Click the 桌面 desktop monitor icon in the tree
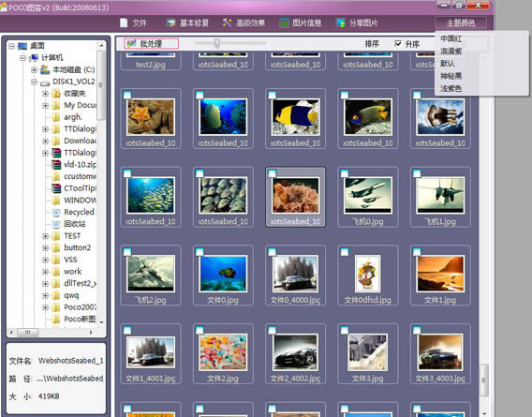 click(22, 46)
